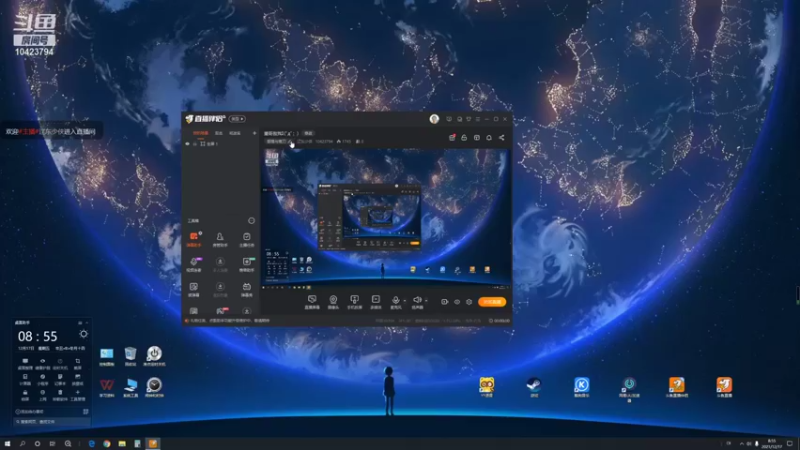Open File Explorer from the taskbar

(x=122, y=444)
